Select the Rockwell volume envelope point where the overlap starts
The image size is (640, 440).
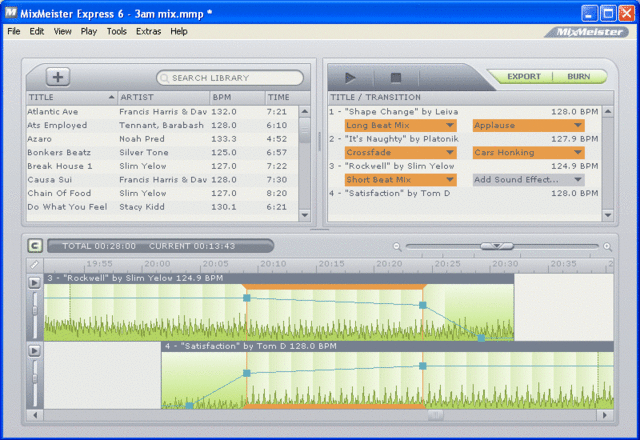tap(247, 298)
